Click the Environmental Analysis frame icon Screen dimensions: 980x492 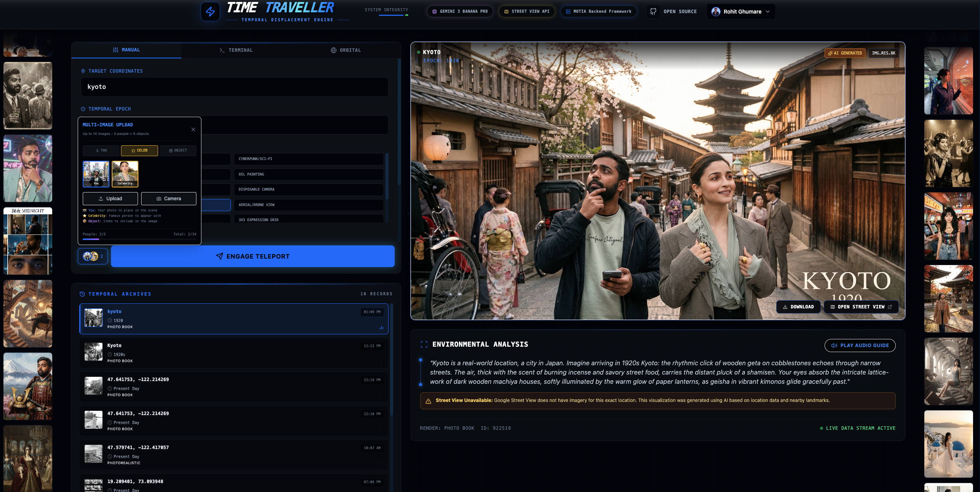424,344
